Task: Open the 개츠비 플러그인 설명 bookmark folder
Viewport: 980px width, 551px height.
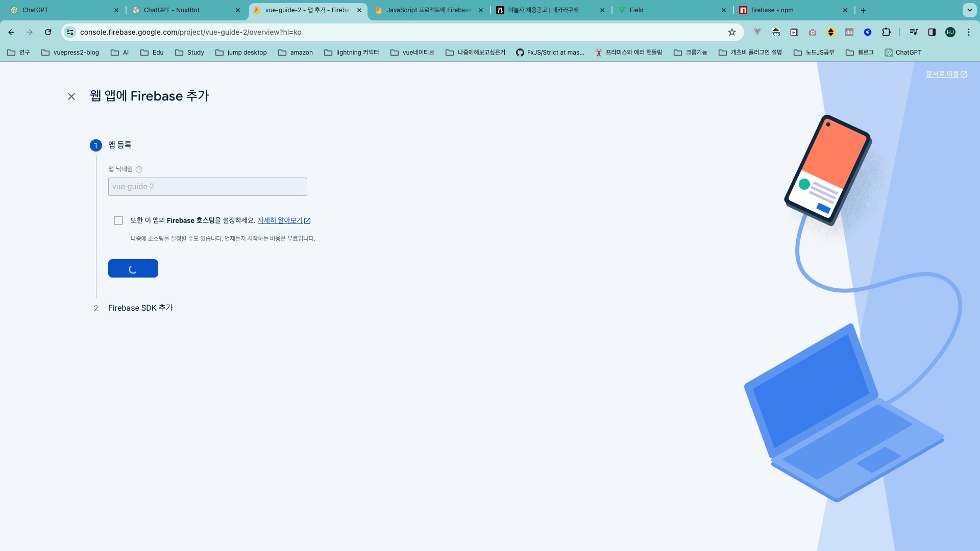Action: (750, 53)
